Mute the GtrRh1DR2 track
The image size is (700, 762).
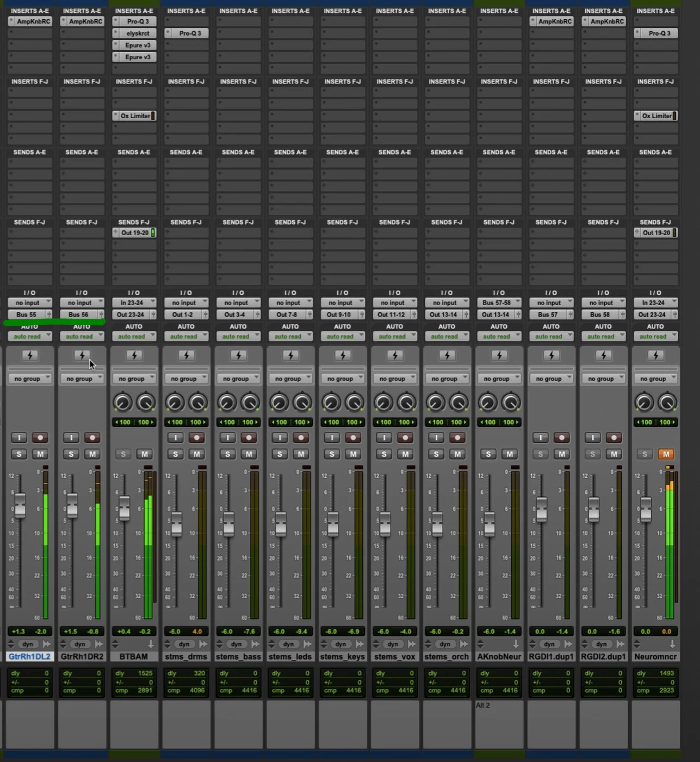click(92, 454)
